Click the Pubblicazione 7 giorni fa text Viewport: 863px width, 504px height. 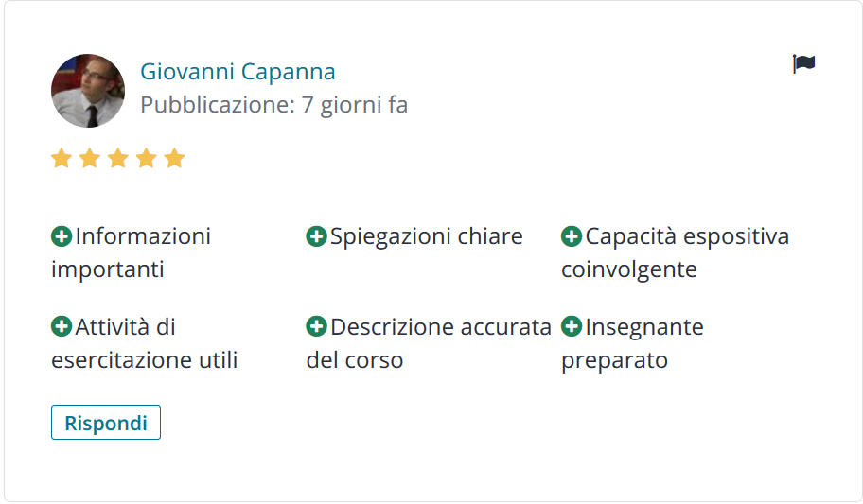click(x=274, y=105)
